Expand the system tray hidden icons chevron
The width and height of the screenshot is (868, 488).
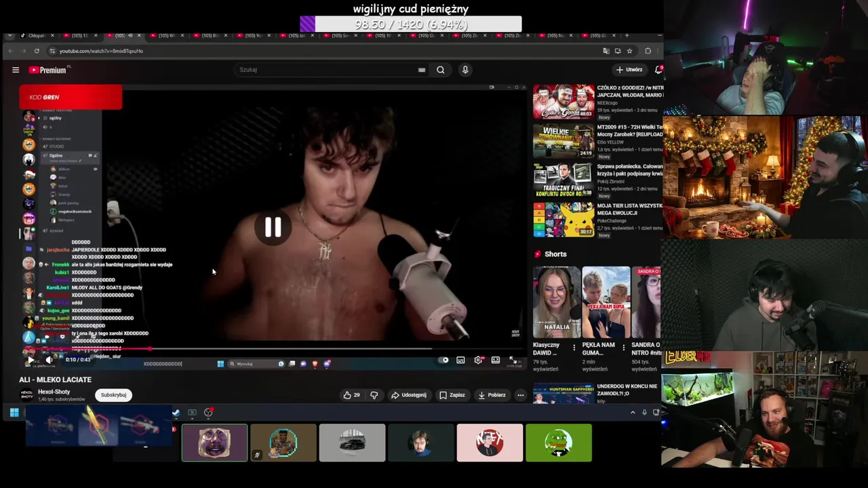(x=633, y=412)
